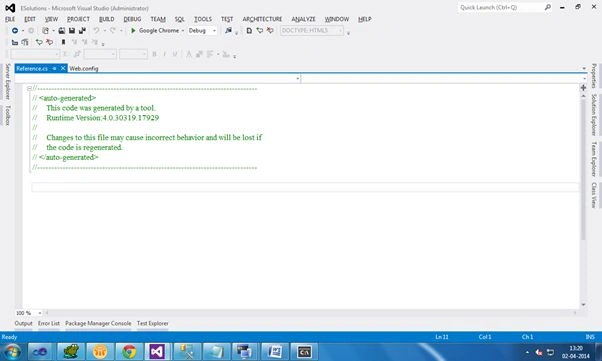Click the Redo toolbar icon
Screen dimensions: 602x361
tap(113, 30)
